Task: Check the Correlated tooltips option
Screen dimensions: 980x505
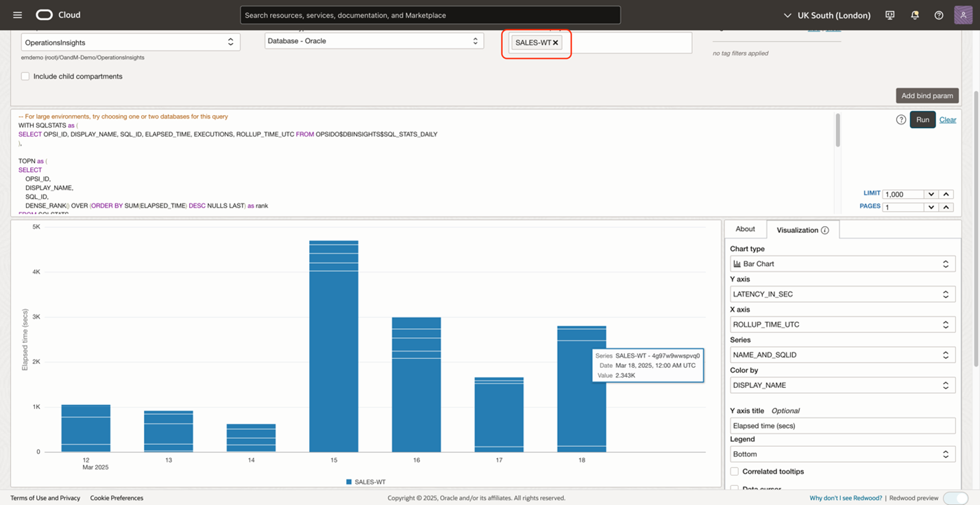Action: point(734,471)
